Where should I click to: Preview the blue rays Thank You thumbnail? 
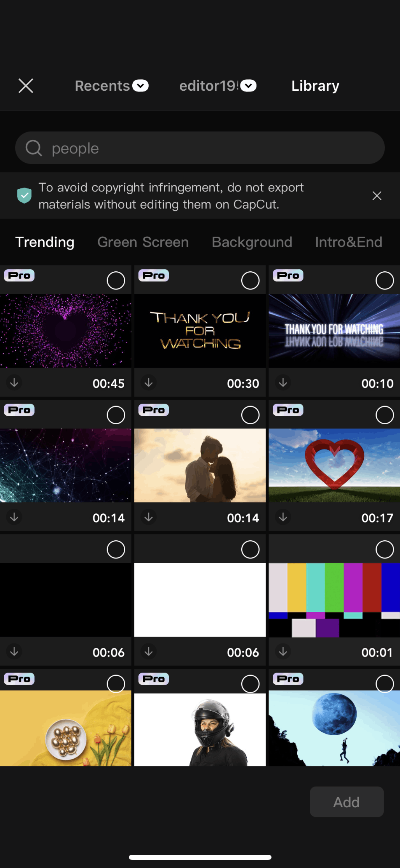pyautogui.click(x=334, y=331)
